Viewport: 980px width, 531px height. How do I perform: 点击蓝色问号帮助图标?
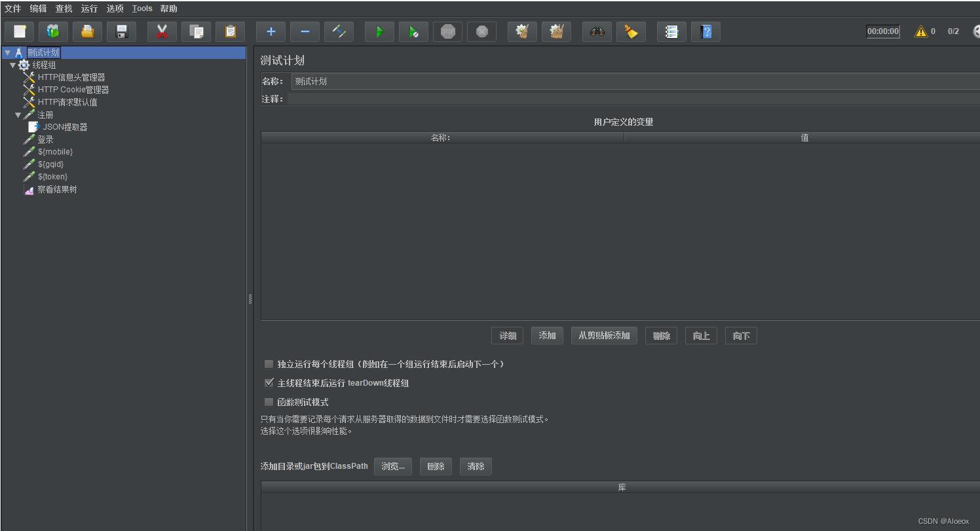pyautogui.click(x=706, y=31)
